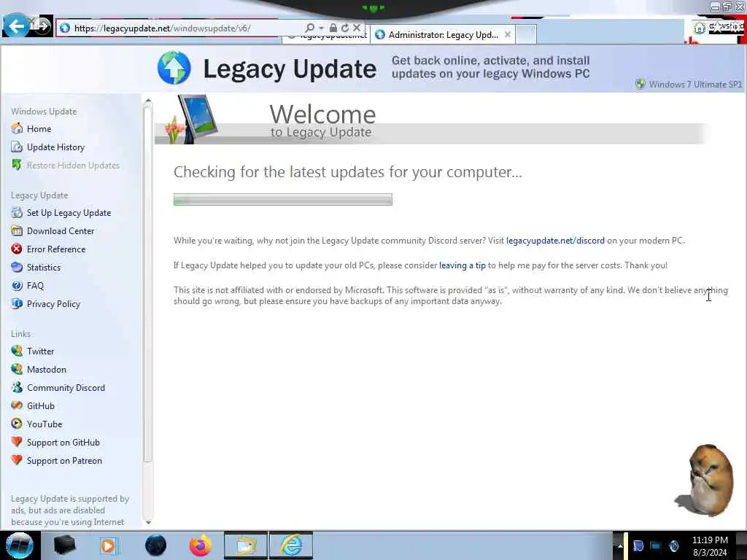Screen dimensions: 747x560
Task: Click the Update History clock icon
Action: [x=17, y=147]
